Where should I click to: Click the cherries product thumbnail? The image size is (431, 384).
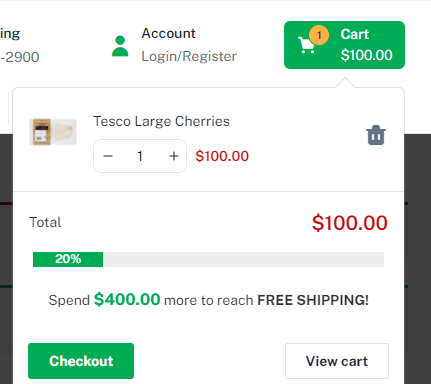click(x=53, y=132)
